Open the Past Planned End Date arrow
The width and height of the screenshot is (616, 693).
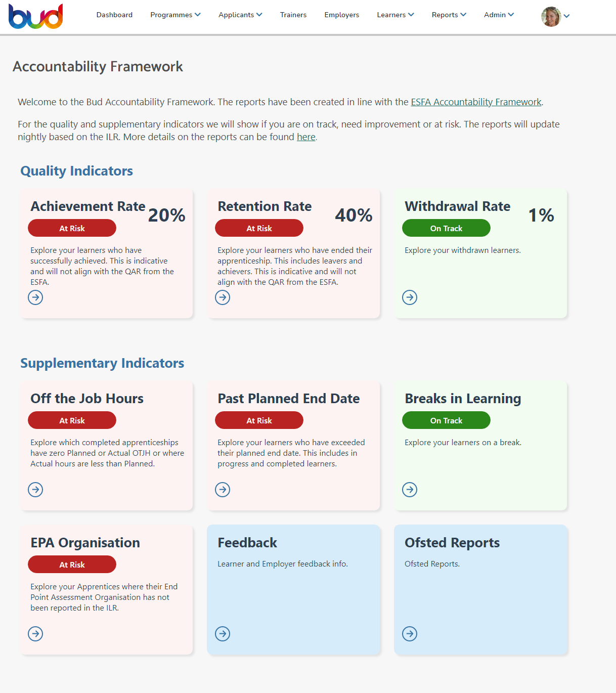click(223, 489)
